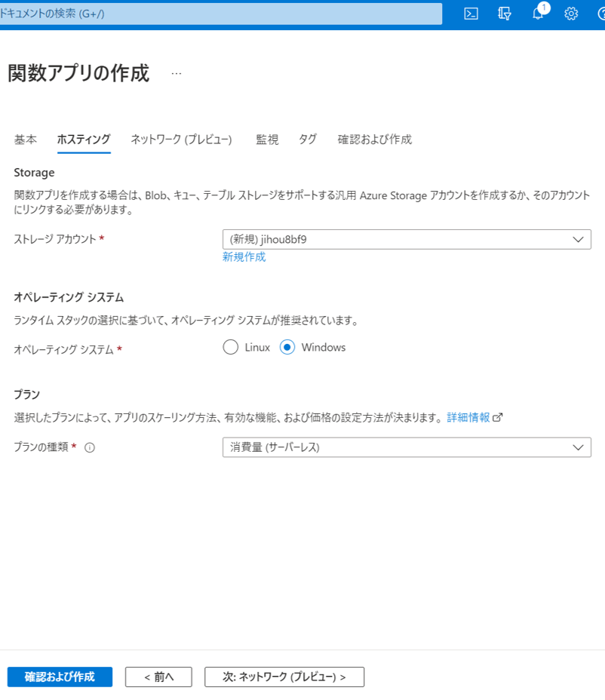Viewport: 605px width, 700px height.
Task: Select the Linux operating system option
Action: tap(231, 348)
